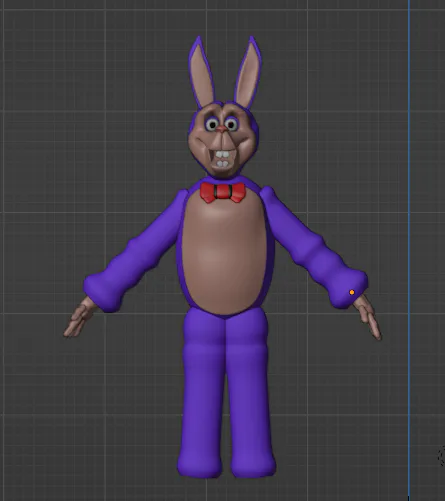Click the rabbit's pink nose
The height and width of the screenshot is (501, 445).
[x=222, y=128]
